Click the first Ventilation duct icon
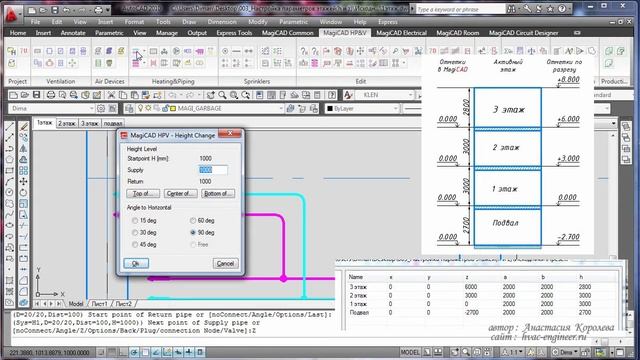 [x=38, y=51]
